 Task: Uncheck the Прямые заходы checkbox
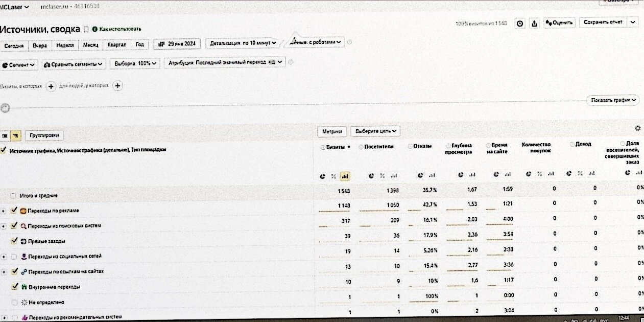coord(14,241)
